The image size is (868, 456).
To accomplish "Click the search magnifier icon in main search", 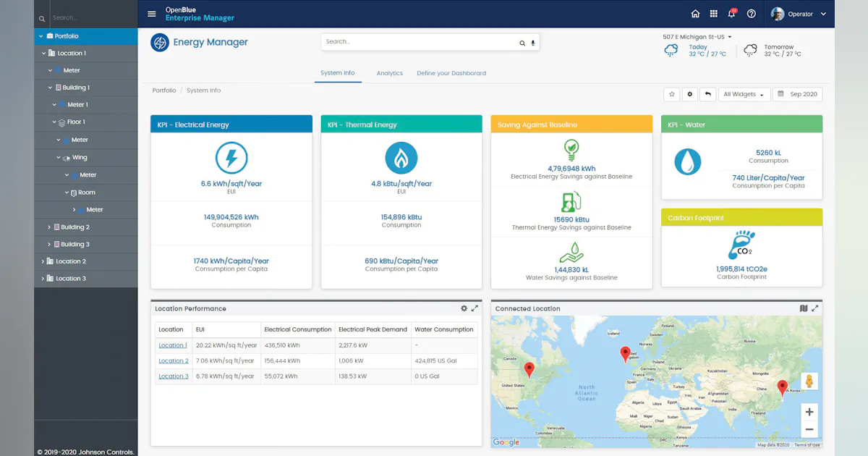I will pos(522,43).
